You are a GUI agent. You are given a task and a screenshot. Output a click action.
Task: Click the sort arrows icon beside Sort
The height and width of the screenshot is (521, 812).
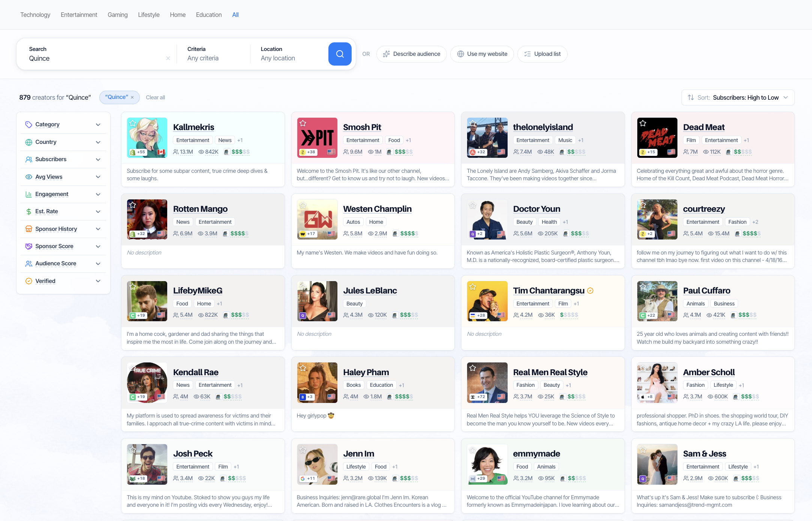[691, 97]
